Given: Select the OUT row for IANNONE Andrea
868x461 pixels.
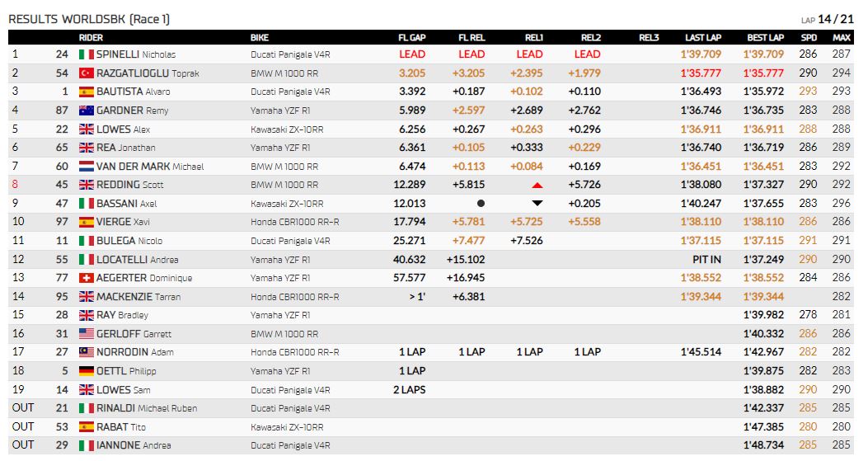Looking at the screenshot, I should coord(430,445).
